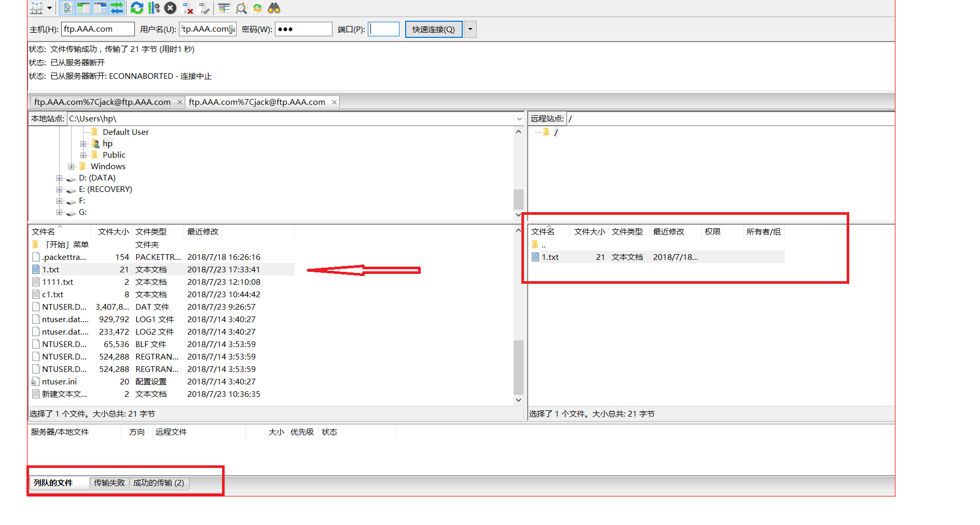Sort local files by 文件类型 column
This screenshot has height=525, width=980.
point(158,232)
